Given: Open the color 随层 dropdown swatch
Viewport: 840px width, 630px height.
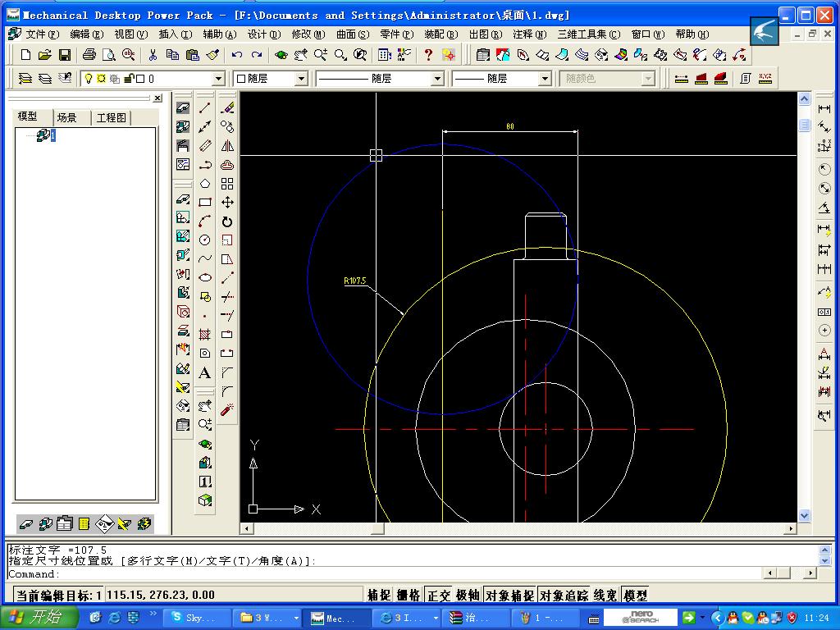Looking at the screenshot, I should tap(301, 79).
